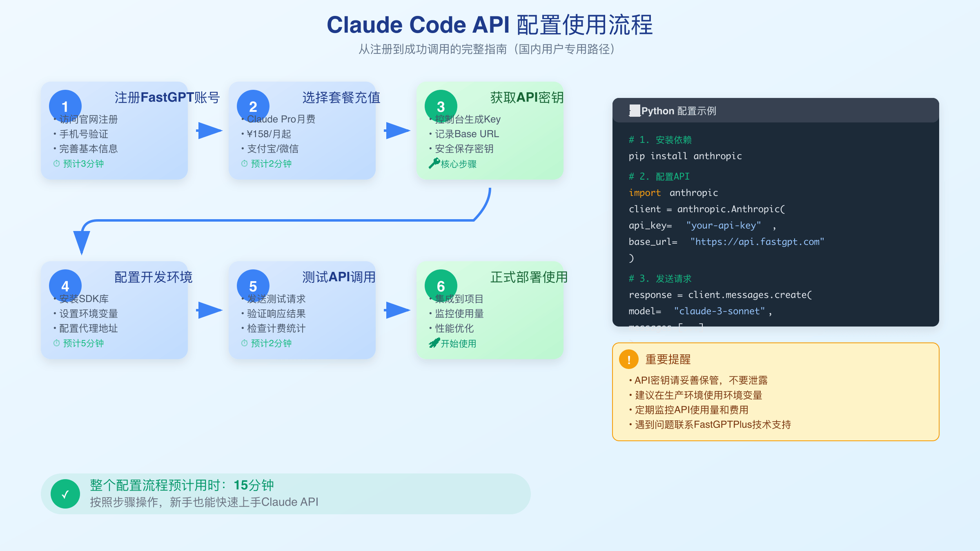Image resolution: width=980 pixels, height=551 pixels.
Task: Click the API密钥请妥善保管 reminder line
Action: 698,380
